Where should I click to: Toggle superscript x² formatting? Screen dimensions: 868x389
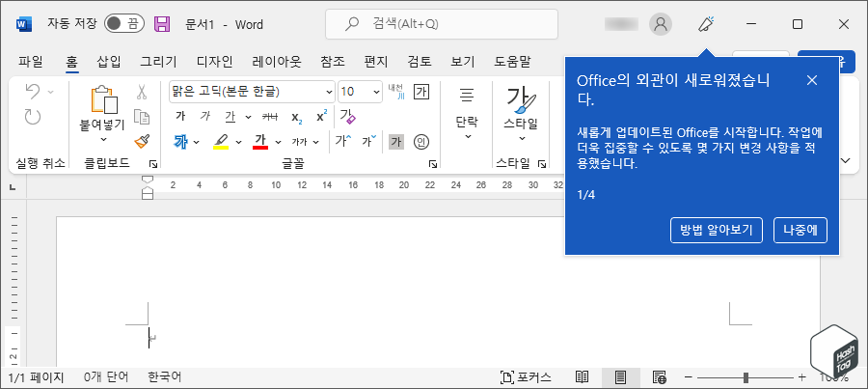click(321, 117)
